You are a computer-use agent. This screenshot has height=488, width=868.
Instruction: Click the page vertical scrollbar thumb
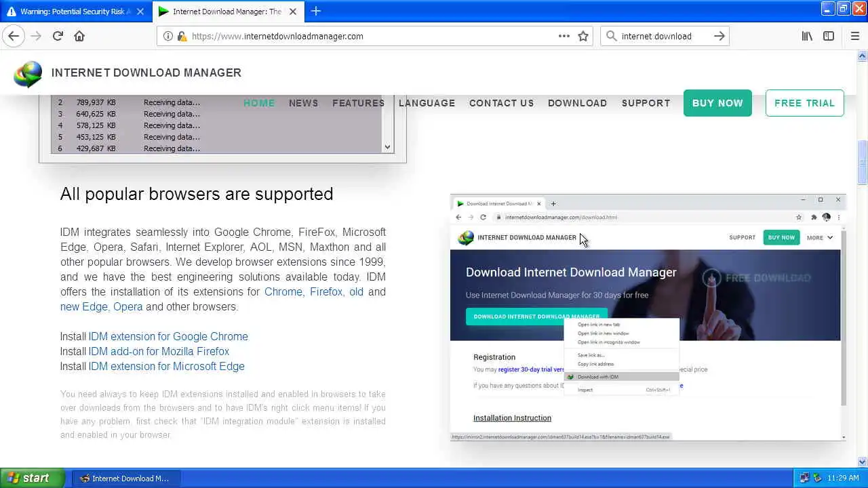point(863,163)
